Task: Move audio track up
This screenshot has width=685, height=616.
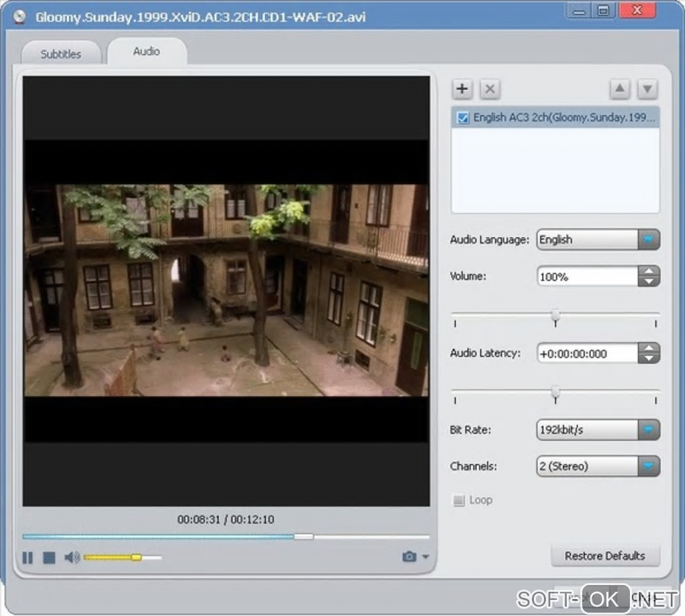Action: pos(619,89)
